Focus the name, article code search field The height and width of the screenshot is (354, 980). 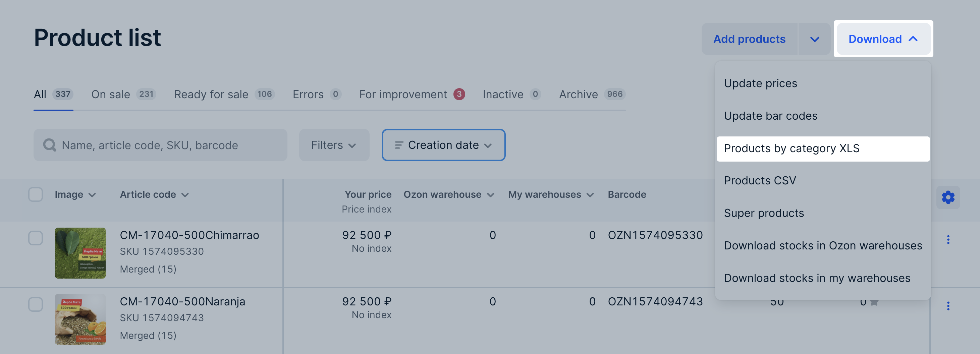point(167,145)
